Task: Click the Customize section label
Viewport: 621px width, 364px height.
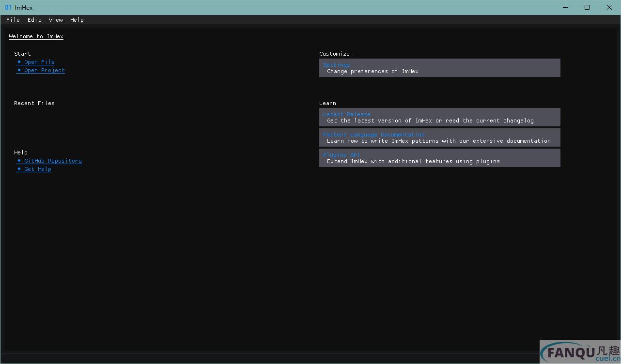Action: pos(334,54)
